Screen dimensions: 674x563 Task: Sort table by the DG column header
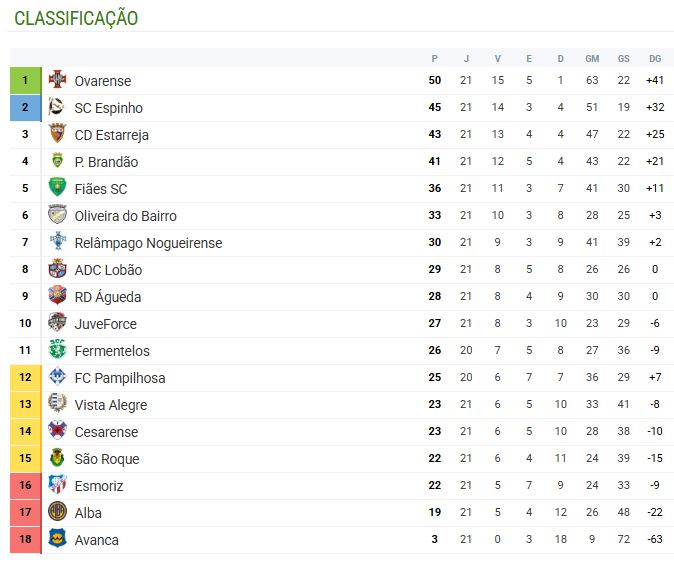coord(655,58)
